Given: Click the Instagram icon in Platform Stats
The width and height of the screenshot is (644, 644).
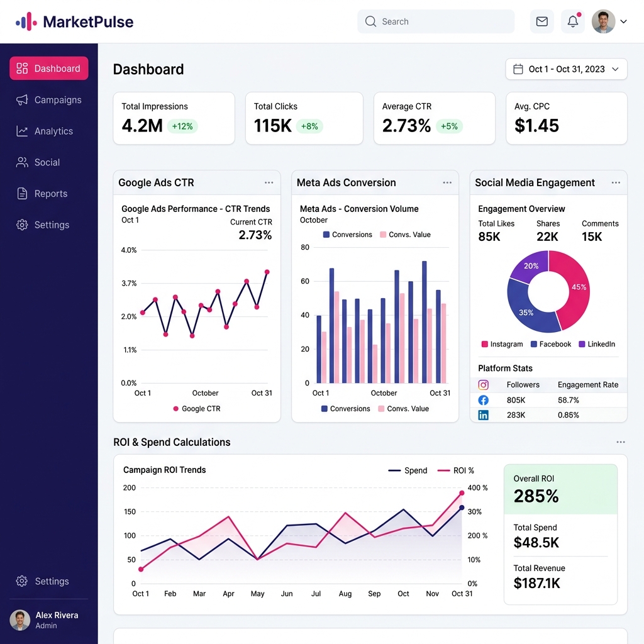Looking at the screenshot, I should [x=484, y=384].
